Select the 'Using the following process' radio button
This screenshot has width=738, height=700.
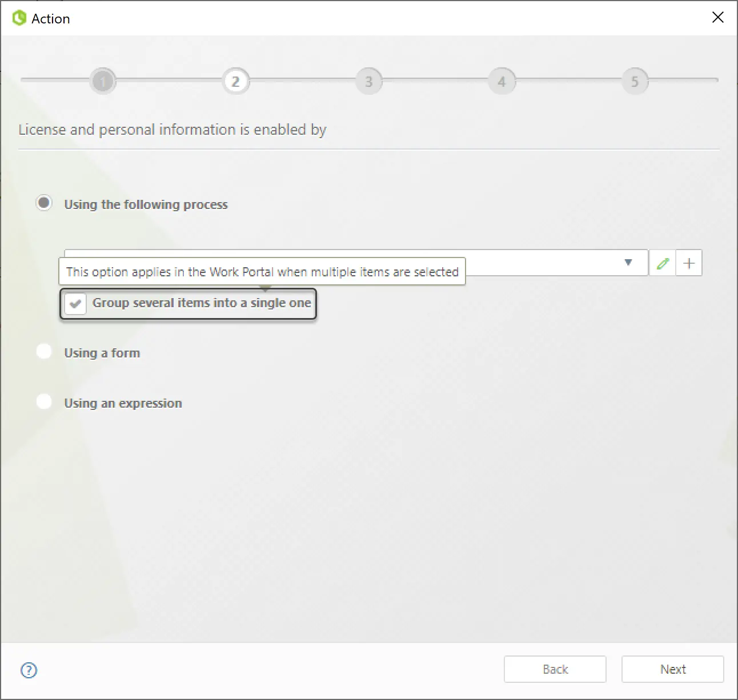click(44, 203)
